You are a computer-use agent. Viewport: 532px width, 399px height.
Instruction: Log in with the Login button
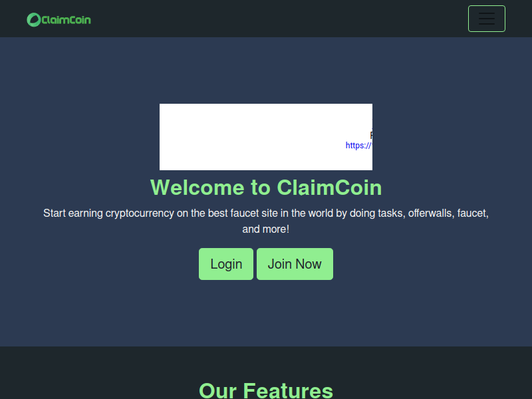click(x=226, y=264)
